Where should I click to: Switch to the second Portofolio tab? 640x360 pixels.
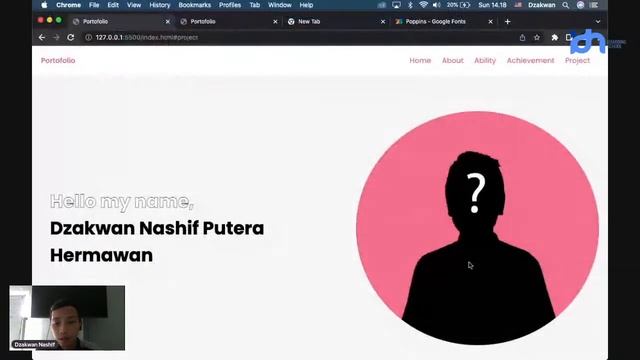coord(229,22)
